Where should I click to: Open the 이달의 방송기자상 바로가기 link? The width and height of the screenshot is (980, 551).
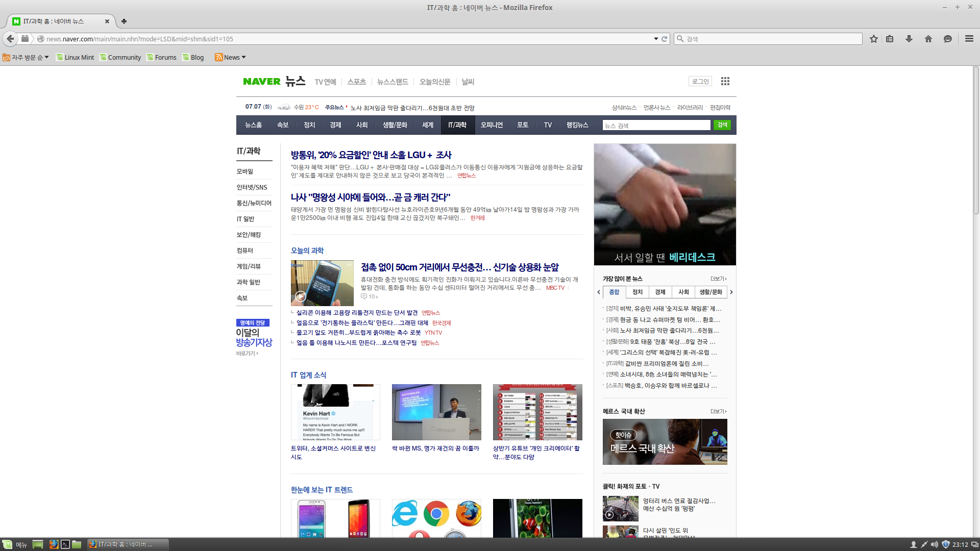(248, 354)
